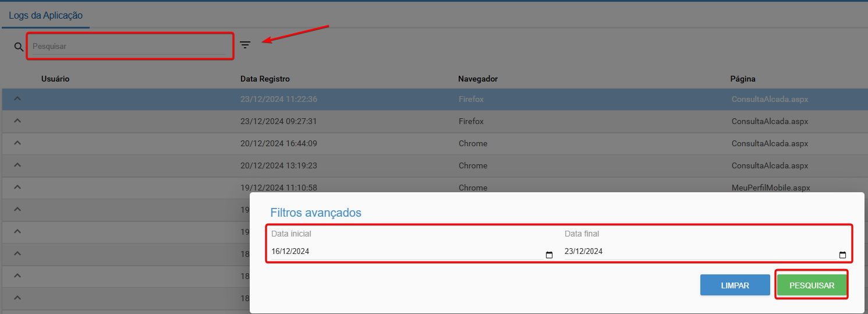
Task: Expand the 23/12/2024 11:22:36 log row
Action: [17, 99]
